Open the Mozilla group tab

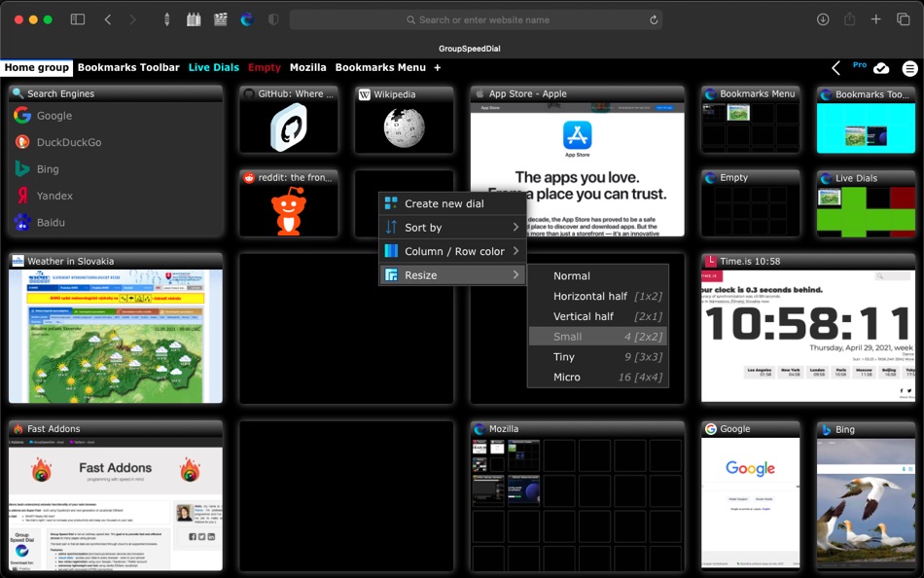click(307, 67)
